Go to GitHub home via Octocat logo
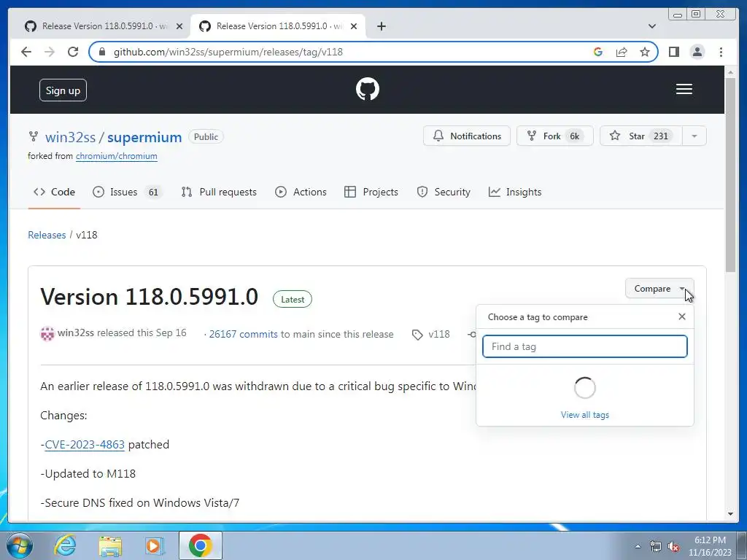This screenshot has height=560, width=747. (x=368, y=89)
